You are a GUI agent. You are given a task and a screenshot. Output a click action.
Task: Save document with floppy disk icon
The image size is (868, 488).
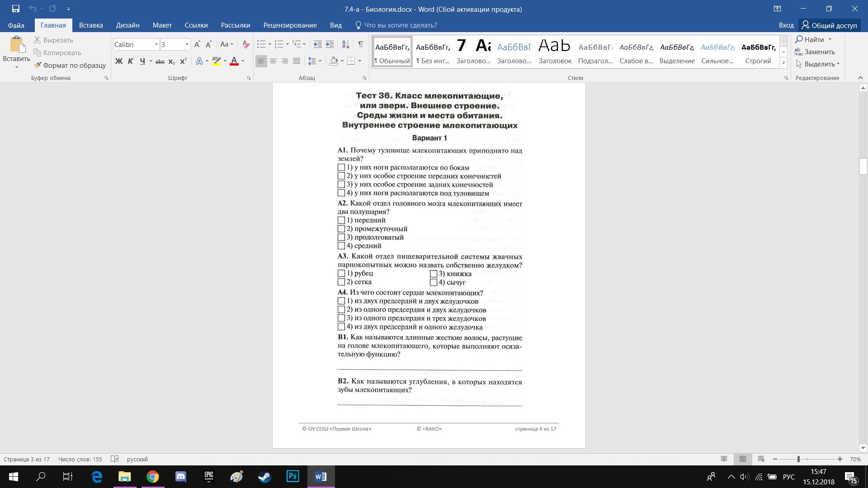pos(16,9)
